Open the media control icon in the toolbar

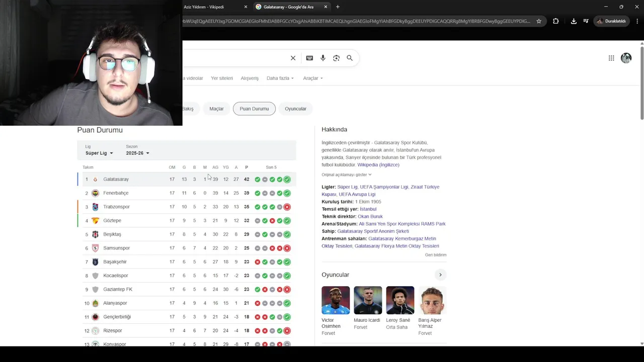(x=586, y=21)
